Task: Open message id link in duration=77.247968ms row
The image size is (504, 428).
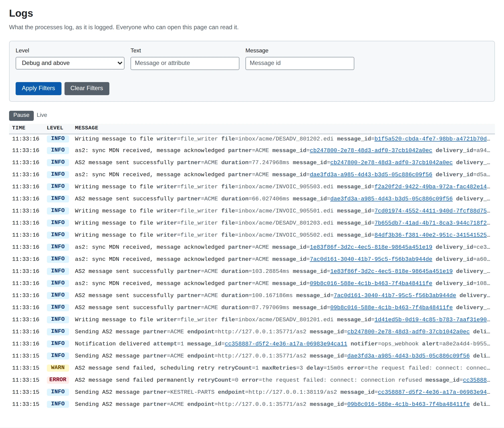Action: tap(391, 162)
